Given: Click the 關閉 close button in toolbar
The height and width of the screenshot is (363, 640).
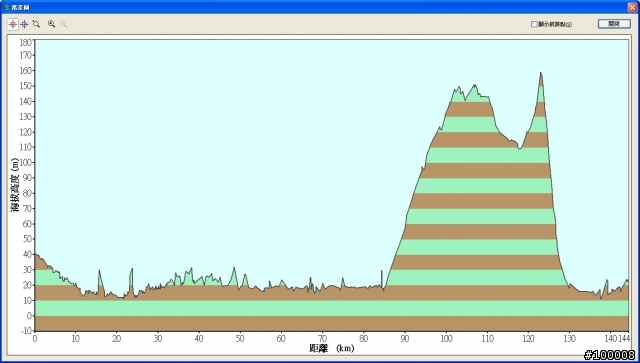Looking at the screenshot, I should (614, 24).
